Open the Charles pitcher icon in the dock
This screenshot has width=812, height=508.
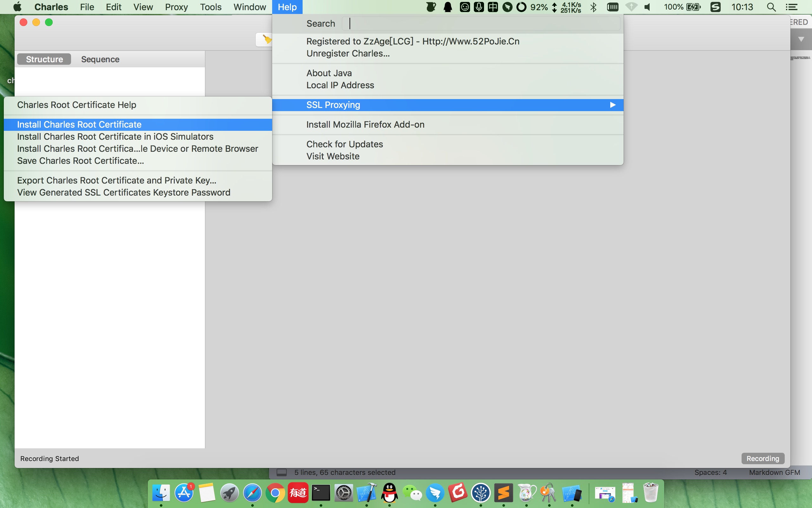[527, 493]
